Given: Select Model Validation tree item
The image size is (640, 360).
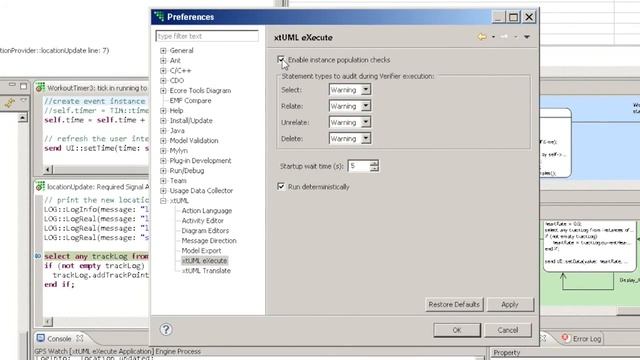Looking at the screenshot, I should pos(194,141).
